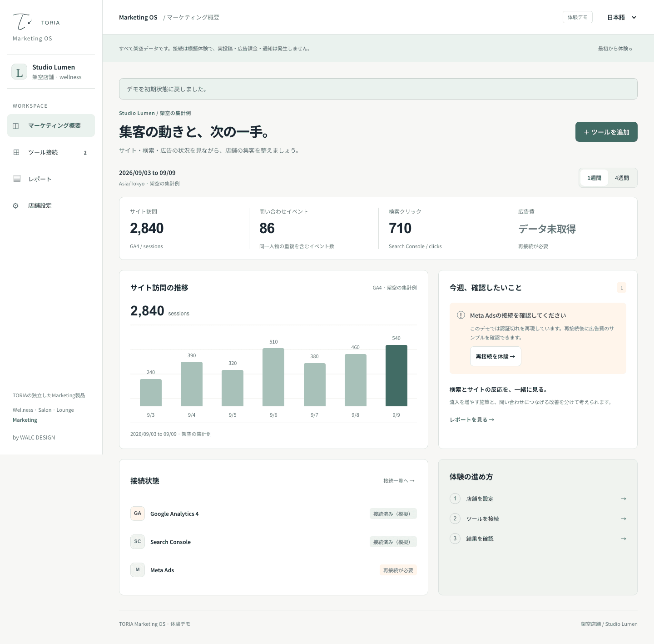Click the arrow next to 店舗を設定

pyautogui.click(x=623, y=499)
